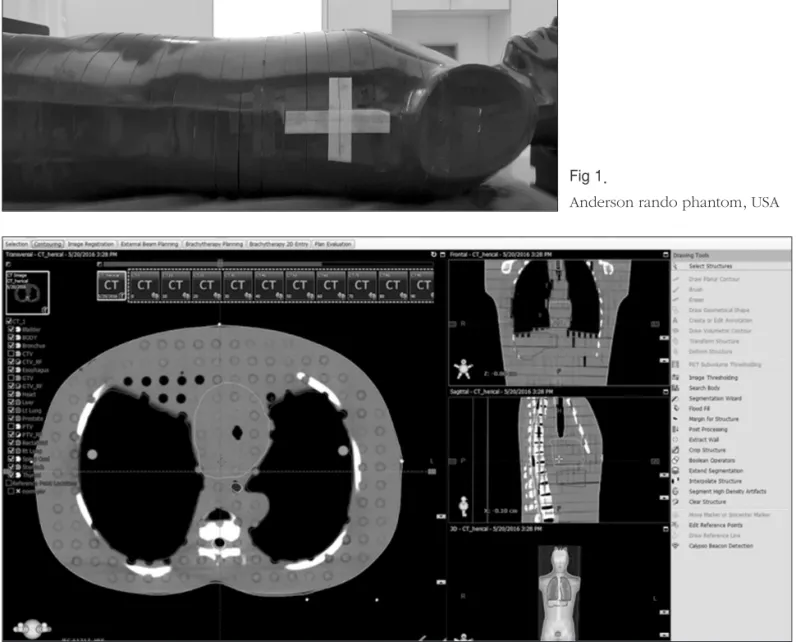
Task: Click the Transversal view refresh icon
Action: (x=434, y=254)
